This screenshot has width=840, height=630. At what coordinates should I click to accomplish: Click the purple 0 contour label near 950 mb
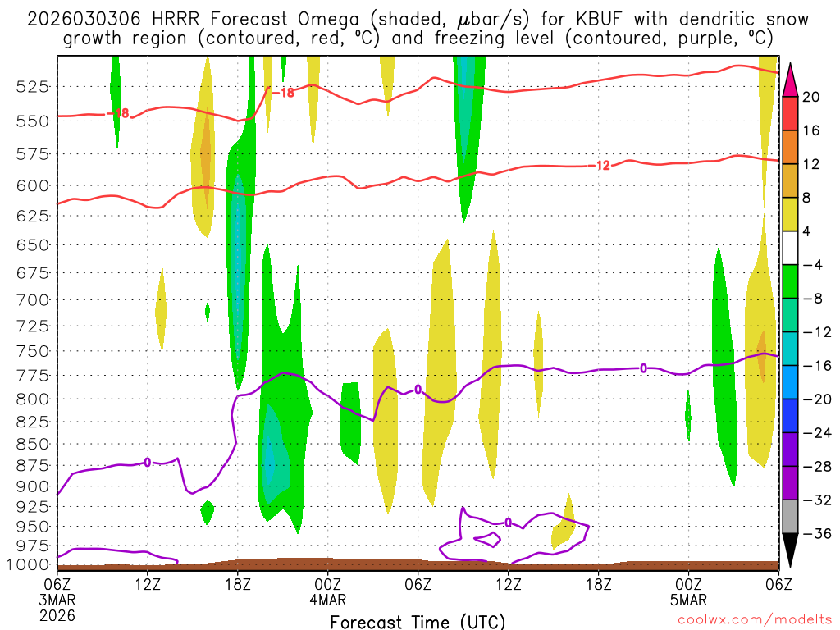(x=508, y=523)
